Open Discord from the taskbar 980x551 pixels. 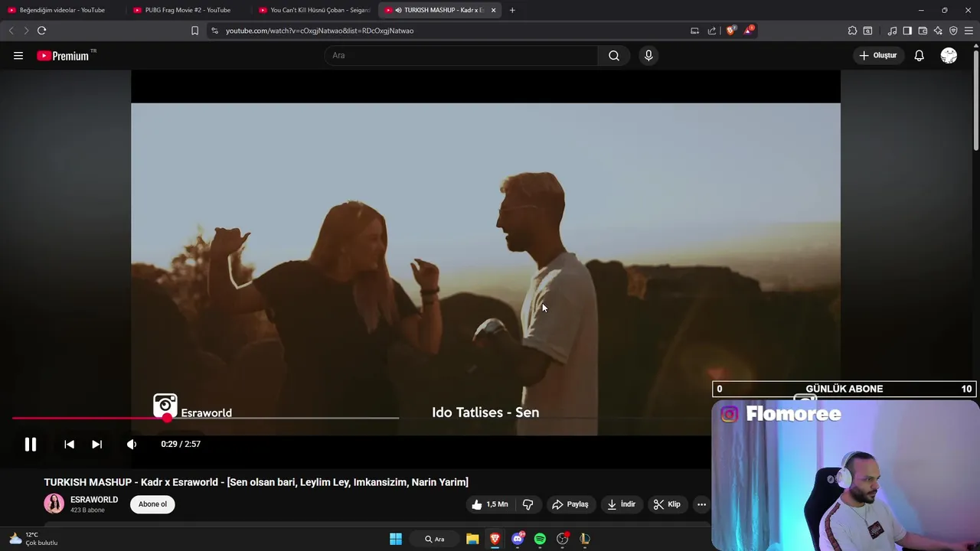coord(518,540)
